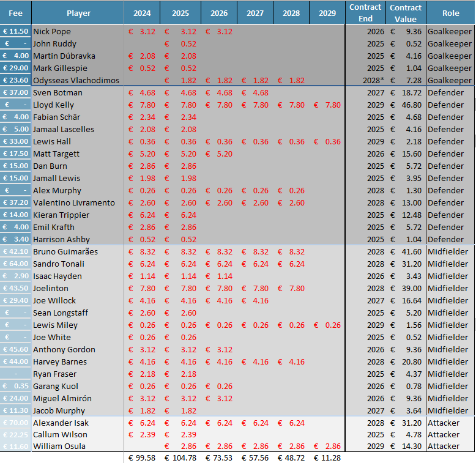Screen dimensions: 476x463
Task: Select the Valentino Livramento cell
Action: tap(78, 202)
